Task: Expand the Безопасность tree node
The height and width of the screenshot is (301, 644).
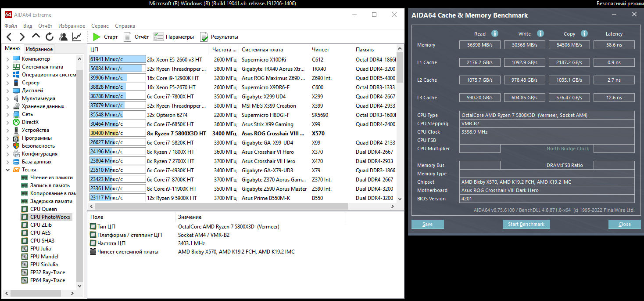Action: (7, 146)
